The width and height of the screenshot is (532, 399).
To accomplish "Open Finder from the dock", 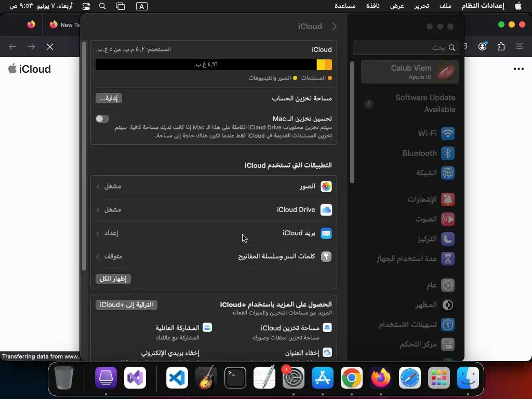I will (468, 378).
